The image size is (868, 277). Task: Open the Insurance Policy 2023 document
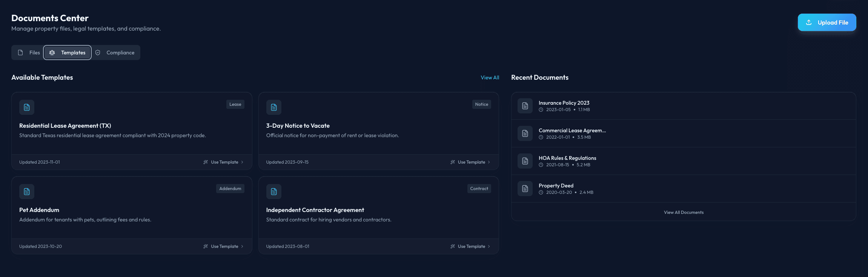click(x=684, y=106)
